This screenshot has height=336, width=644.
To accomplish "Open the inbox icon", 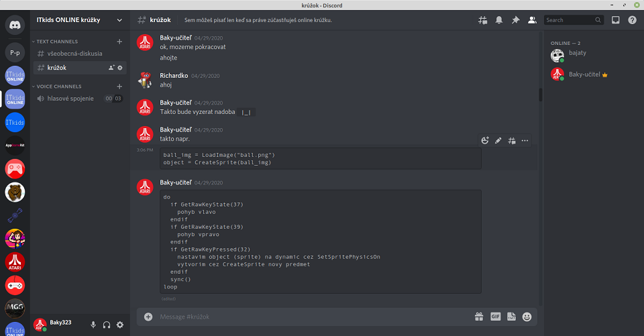I will [616, 20].
